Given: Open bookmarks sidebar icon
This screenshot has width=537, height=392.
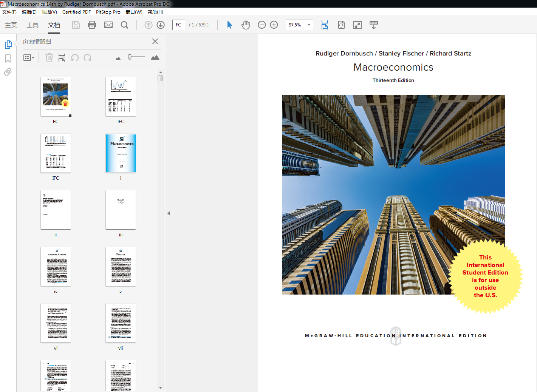Looking at the screenshot, I should point(8,59).
